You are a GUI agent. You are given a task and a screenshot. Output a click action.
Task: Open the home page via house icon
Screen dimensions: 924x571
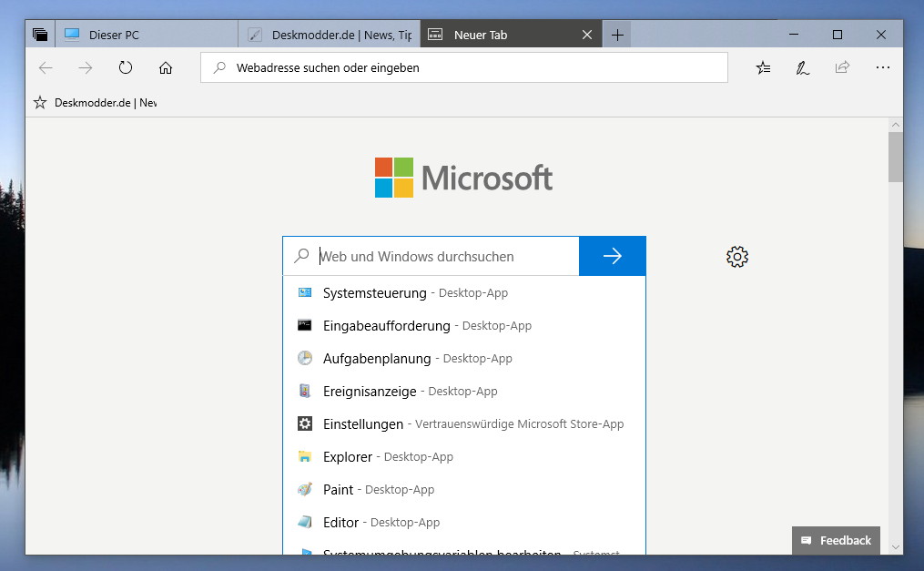[x=166, y=67]
